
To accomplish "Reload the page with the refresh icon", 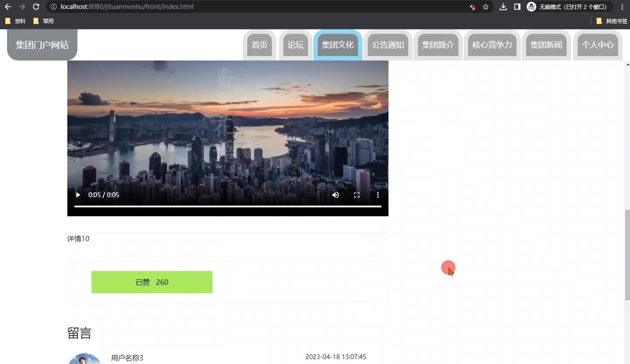I will point(36,7).
